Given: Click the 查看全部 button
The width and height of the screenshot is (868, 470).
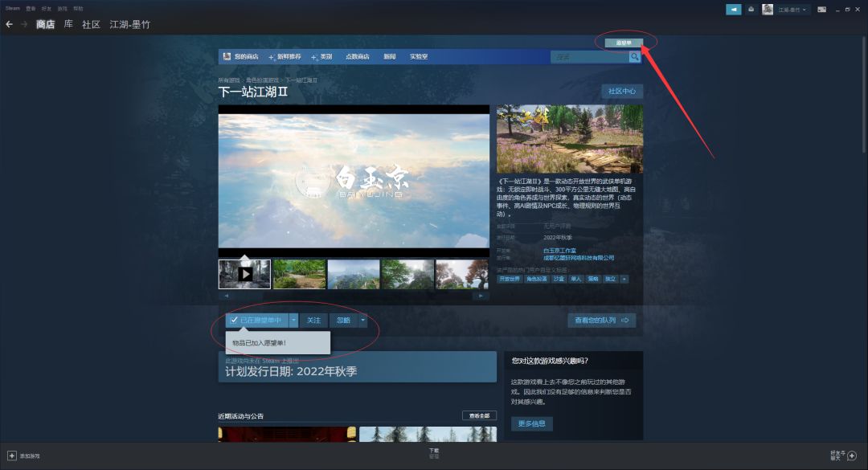Looking at the screenshot, I should tap(479, 415).
